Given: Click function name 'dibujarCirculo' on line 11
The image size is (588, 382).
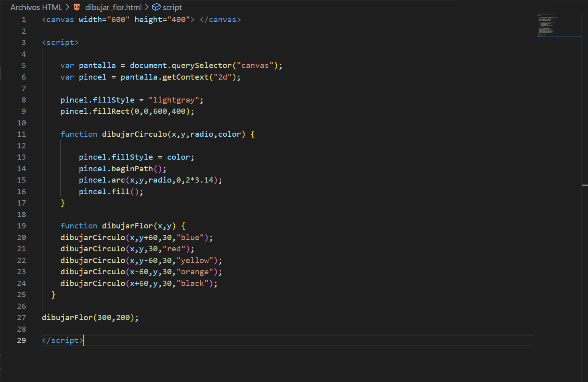Looking at the screenshot, I should pyautogui.click(x=135, y=134).
